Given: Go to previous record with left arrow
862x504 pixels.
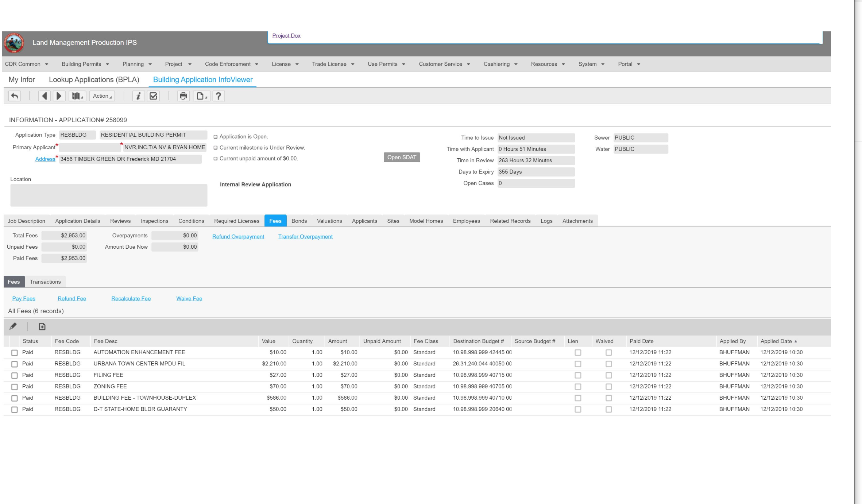Looking at the screenshot, I should click(x=45, y=96).
